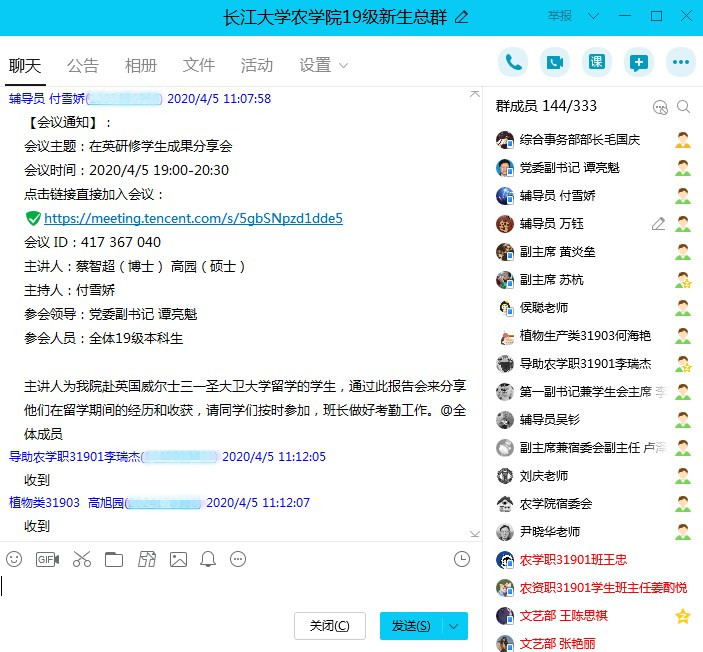This screenshot has height=652, width=703.
Task: Open the emoji picker in toolbar
Action: coord(14,559)
